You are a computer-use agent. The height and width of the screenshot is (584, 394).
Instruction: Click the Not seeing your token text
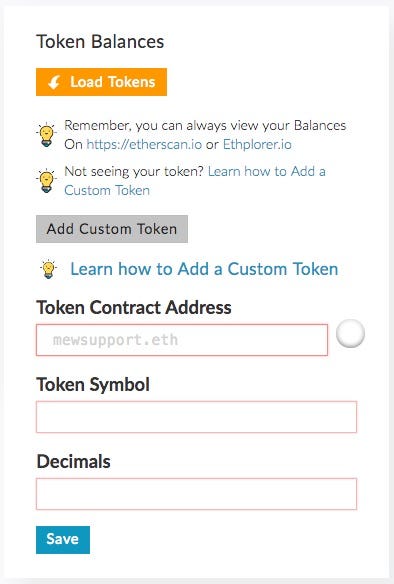134,171
